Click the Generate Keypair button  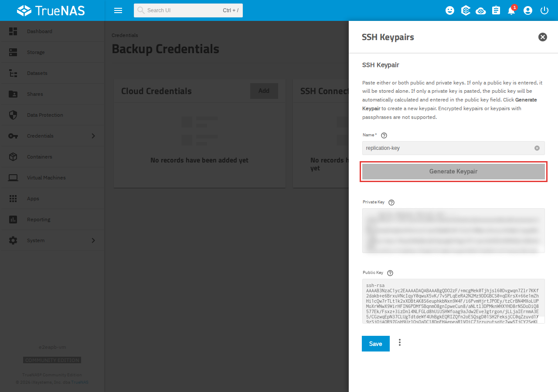pyautogui.click(x=453, y=172)
